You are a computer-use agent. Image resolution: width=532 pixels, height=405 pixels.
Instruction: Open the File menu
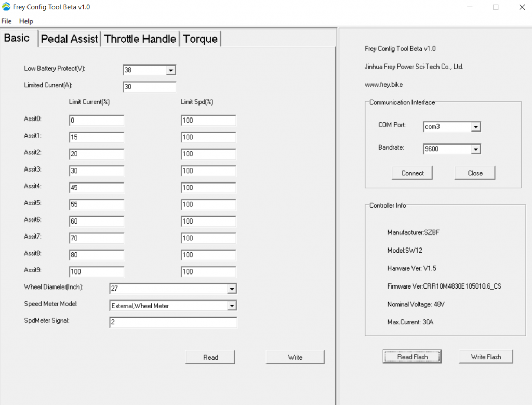pyautogui.click(x=6, y=21)
